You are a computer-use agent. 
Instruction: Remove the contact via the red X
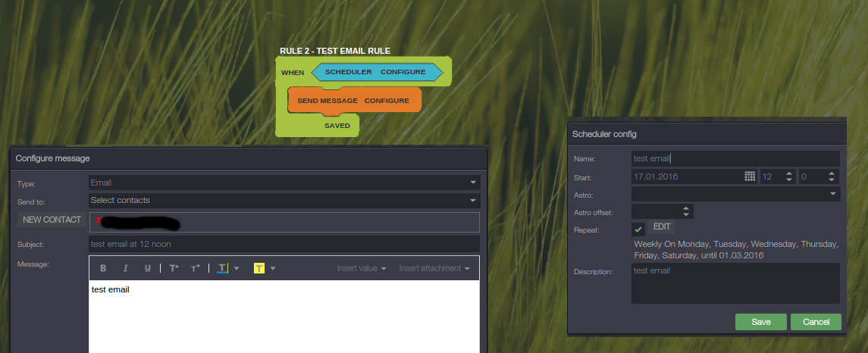click(99, 222)
